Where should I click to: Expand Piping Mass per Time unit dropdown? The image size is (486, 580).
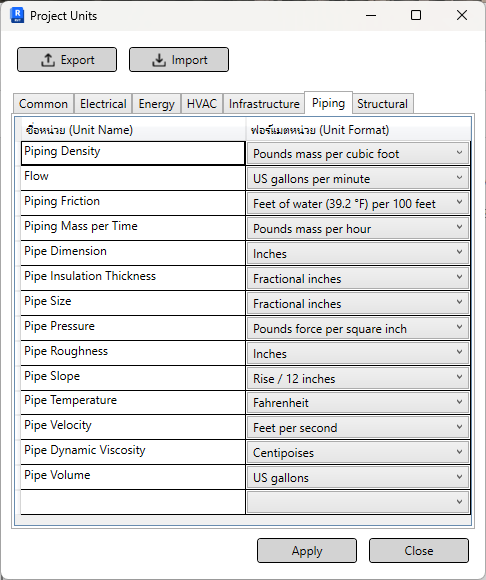pos(358,229)
